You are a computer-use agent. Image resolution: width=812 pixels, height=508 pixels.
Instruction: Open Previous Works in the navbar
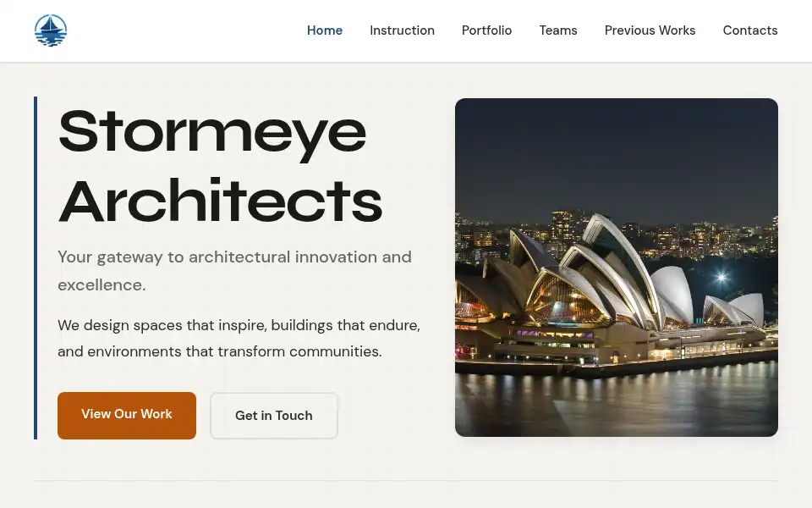[650, 30]
